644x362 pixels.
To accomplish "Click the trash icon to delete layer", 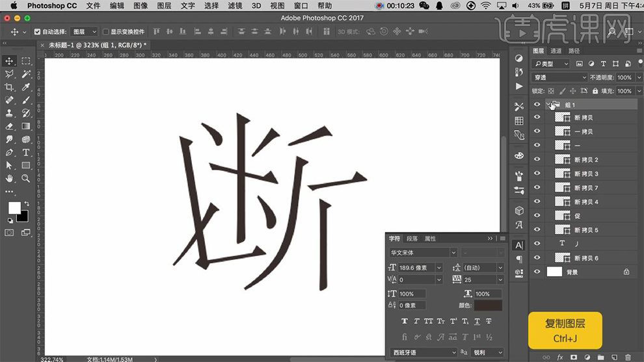I will click(x=628, y=357).
